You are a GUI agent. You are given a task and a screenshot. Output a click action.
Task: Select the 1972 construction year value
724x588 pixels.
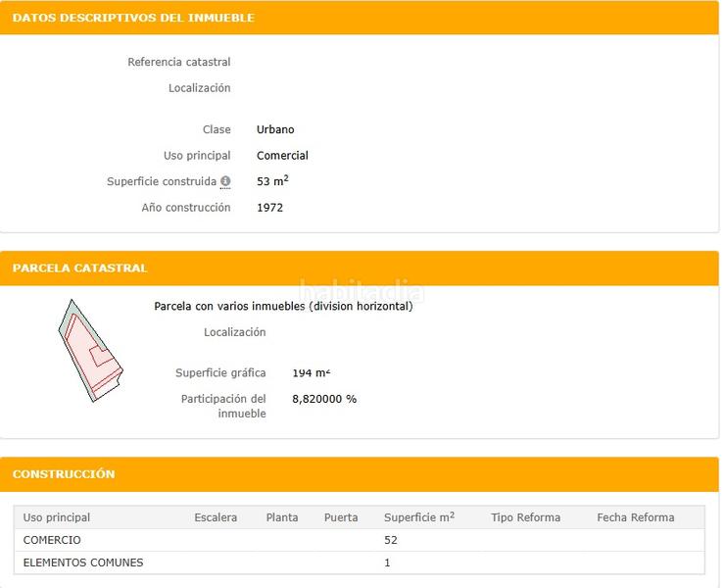click(x=269, y=208)
